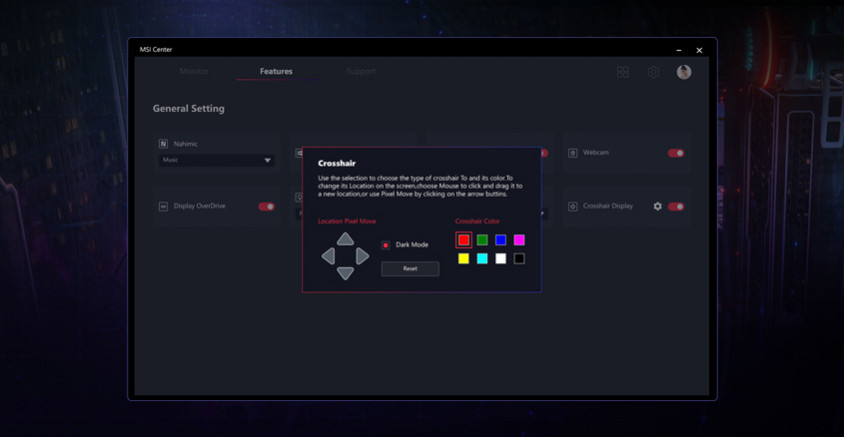
Task: Click the Crosshair Color label
Action: 477,221
